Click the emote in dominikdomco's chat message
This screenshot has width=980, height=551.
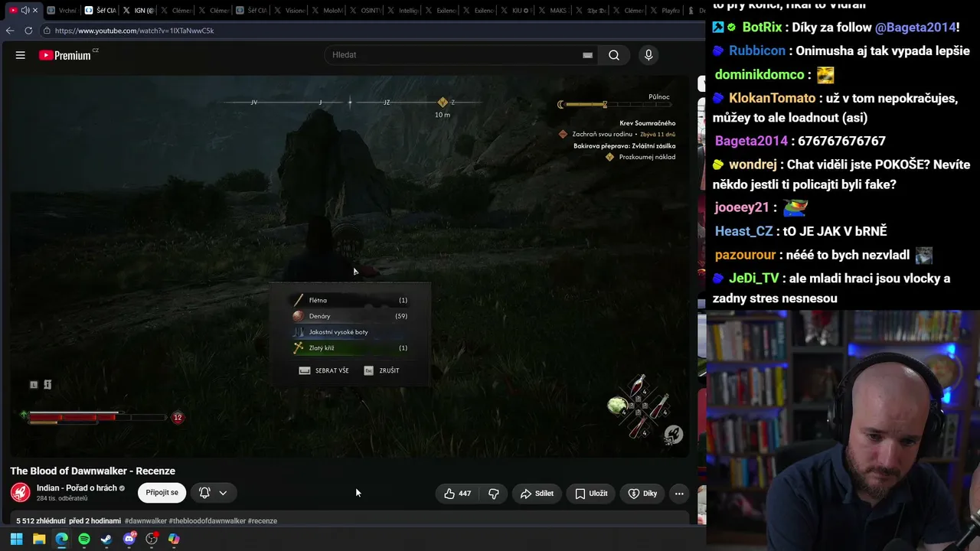(x=825, y=75)
